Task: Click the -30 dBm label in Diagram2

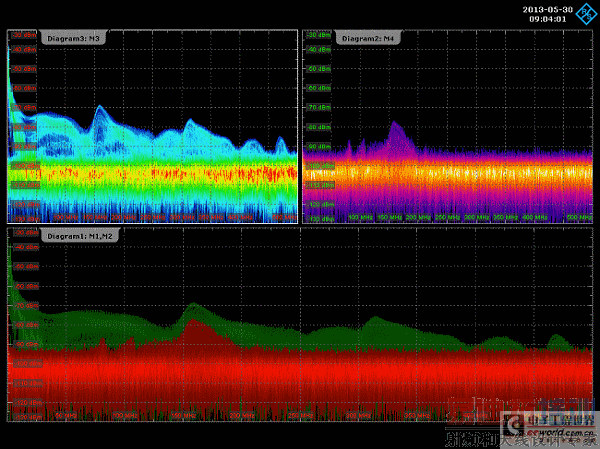Action: coord(318,33)
